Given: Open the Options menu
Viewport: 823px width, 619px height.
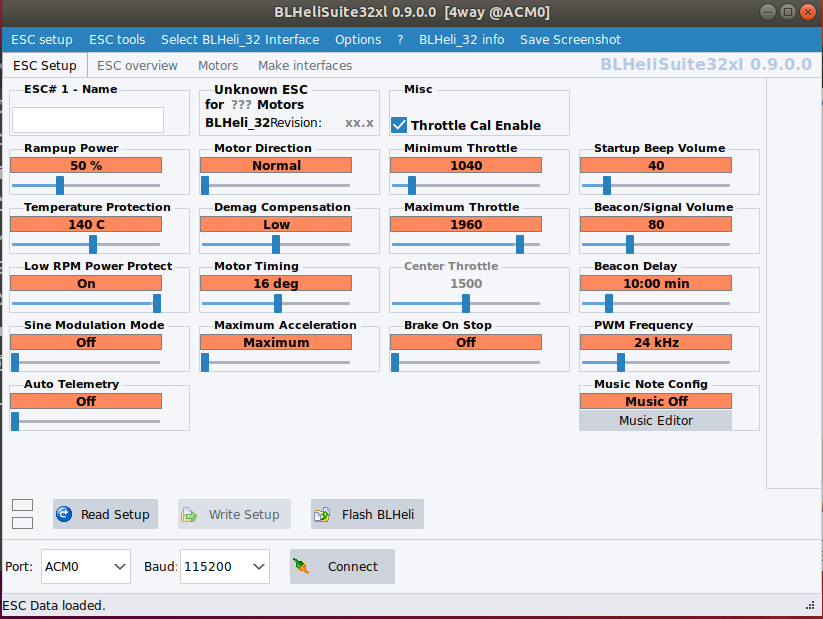Looking at the screenshot, I should tap(358, 40).
